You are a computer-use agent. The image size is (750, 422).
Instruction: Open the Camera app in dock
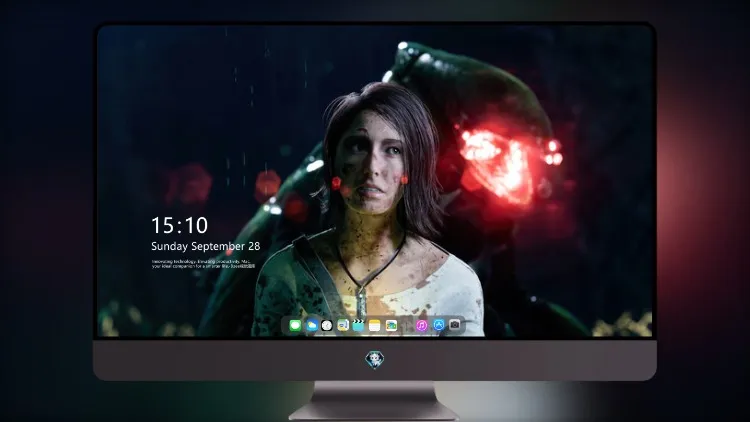(454, 325)
